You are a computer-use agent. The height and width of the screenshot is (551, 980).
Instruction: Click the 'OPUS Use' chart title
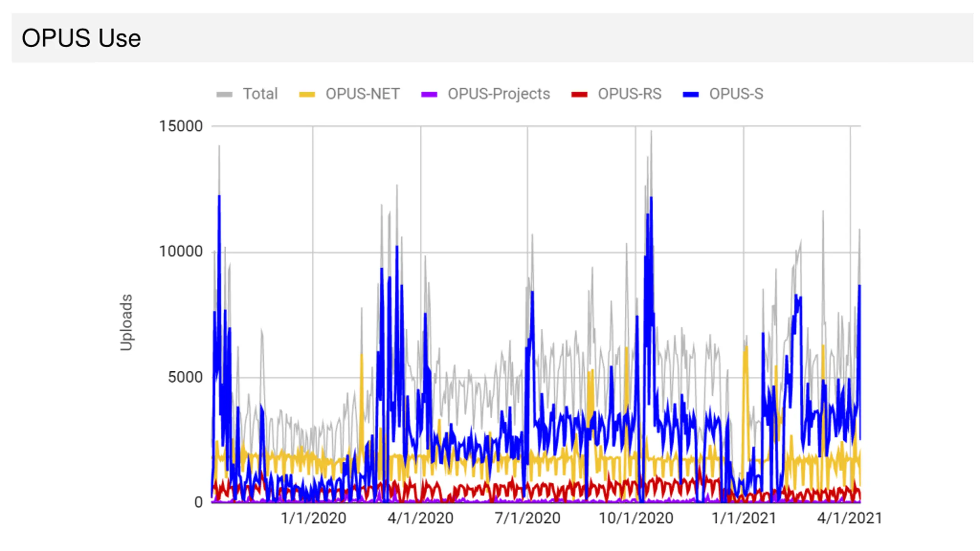81,38
